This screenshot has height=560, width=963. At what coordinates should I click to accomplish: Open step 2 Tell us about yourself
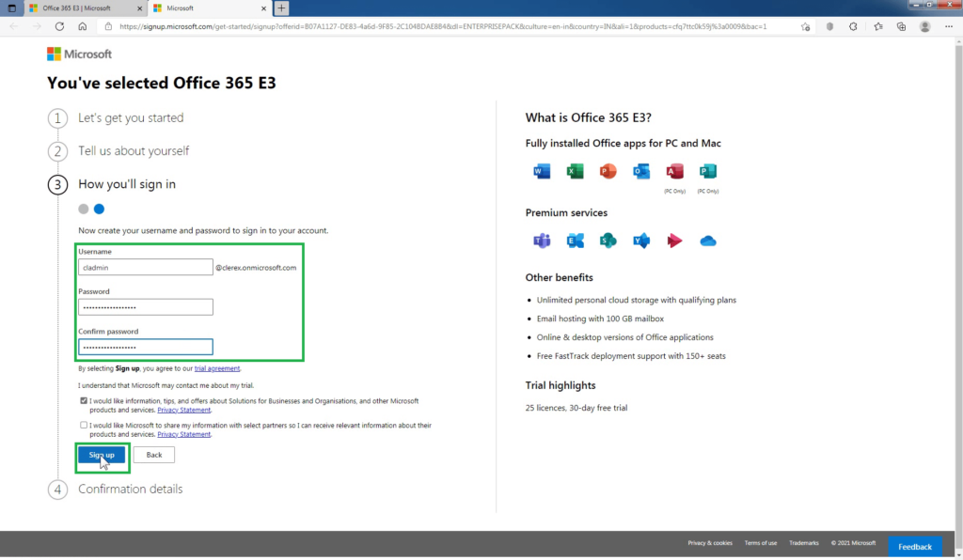tap(134, 151)
